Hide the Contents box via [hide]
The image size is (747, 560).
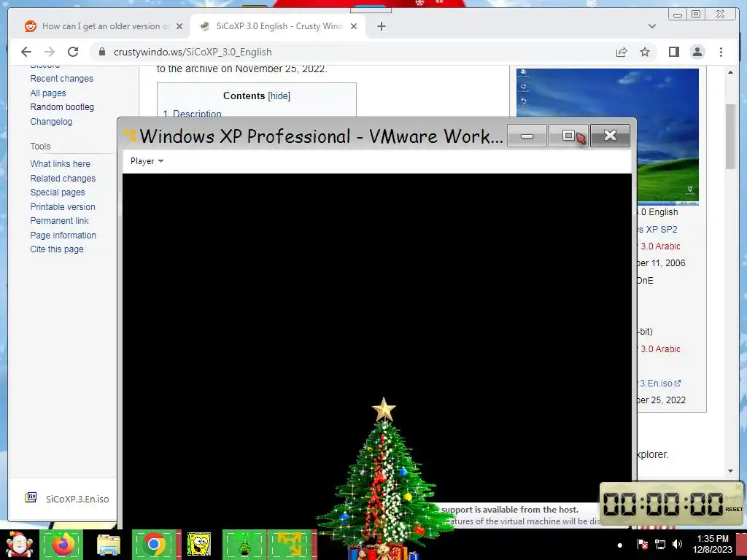coord(279,96)
